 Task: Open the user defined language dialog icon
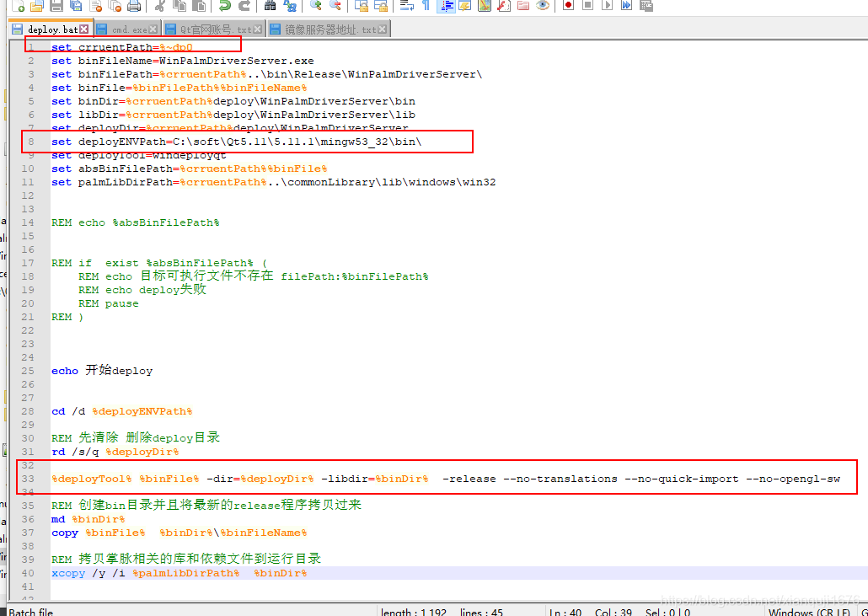pyautogui.click(x=464, y=6)
